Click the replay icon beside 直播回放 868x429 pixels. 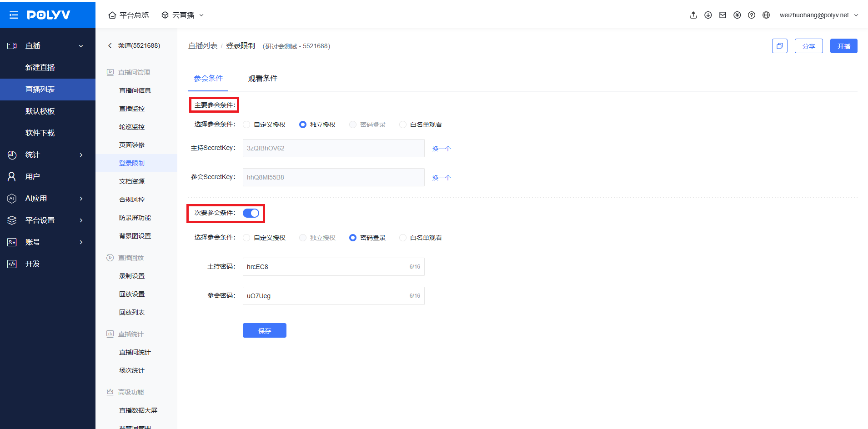click(110, 258)
